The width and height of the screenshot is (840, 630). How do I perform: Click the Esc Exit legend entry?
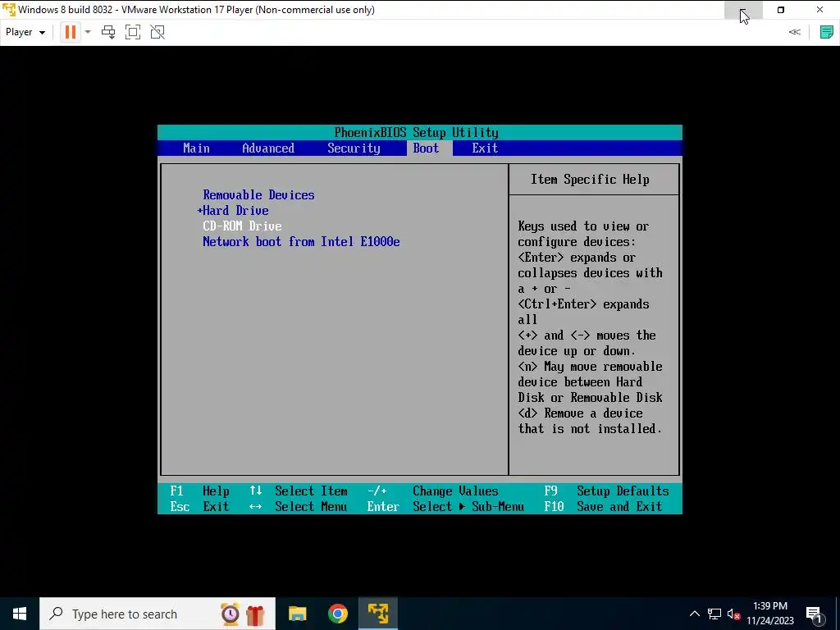tap(200, 506)
